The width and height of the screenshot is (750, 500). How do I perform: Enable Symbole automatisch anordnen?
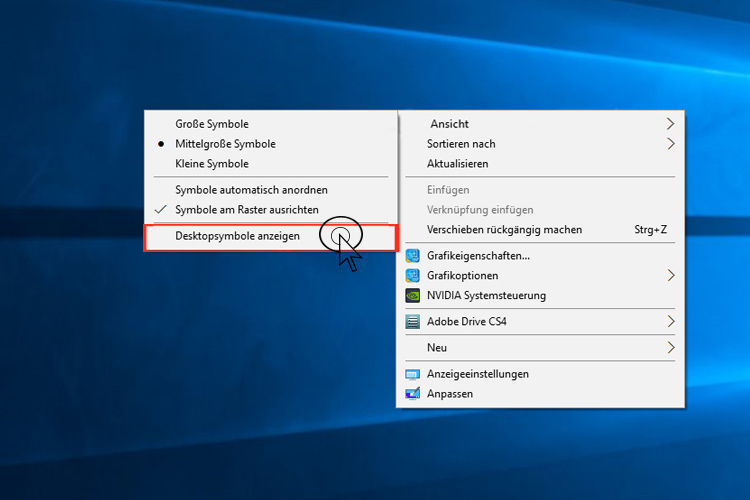click(271, 190)
